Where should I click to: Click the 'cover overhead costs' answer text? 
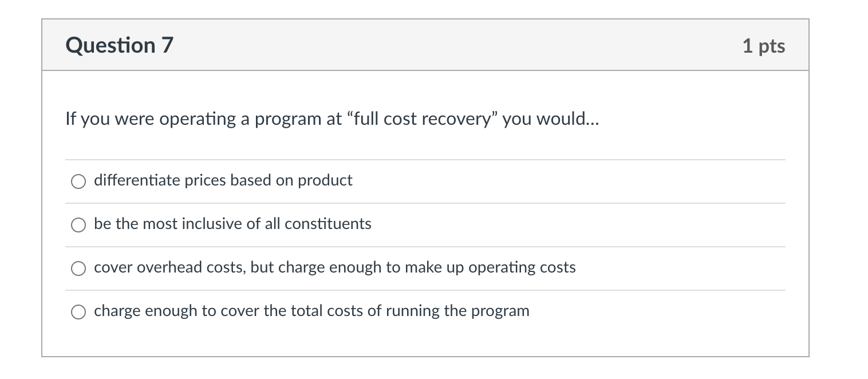pos(335,267)
